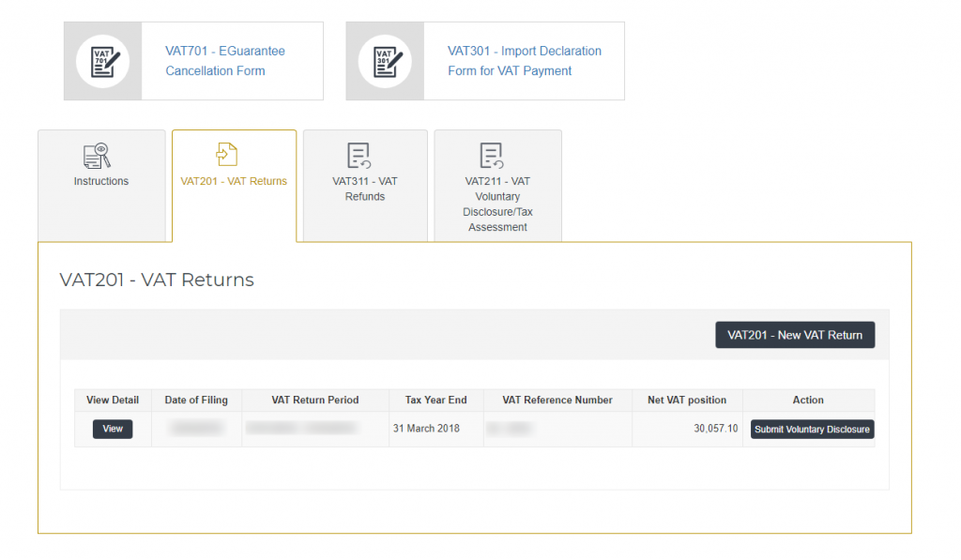Click the Tax Year End column header
Viewport: 961px width, 560px height.
tap(435, 401)
